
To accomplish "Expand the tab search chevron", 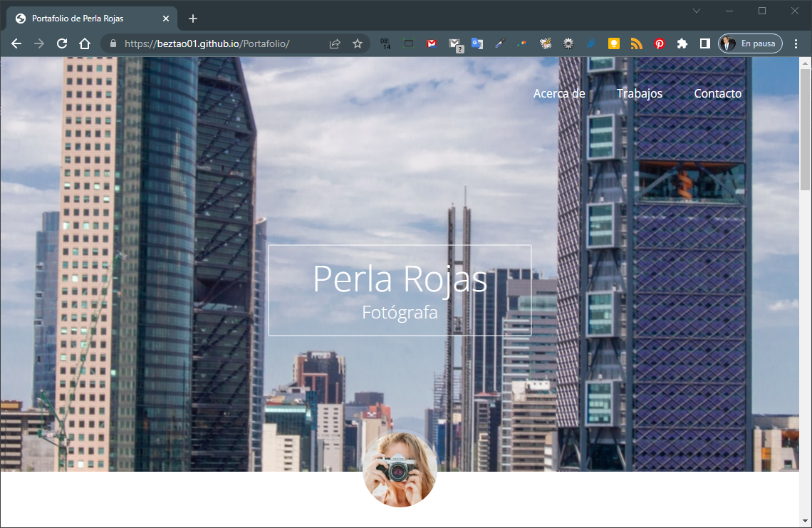I will coord(696,11).
